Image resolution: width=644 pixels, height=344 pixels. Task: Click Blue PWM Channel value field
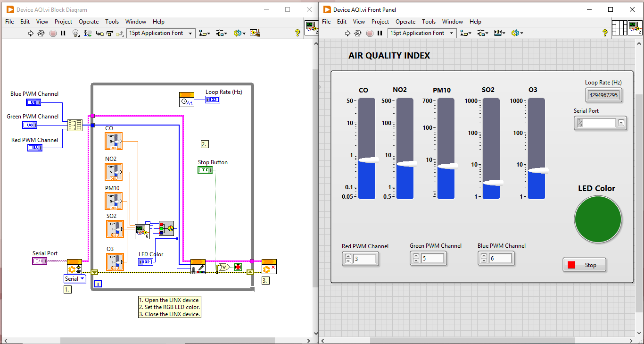(x=501, y=259)
